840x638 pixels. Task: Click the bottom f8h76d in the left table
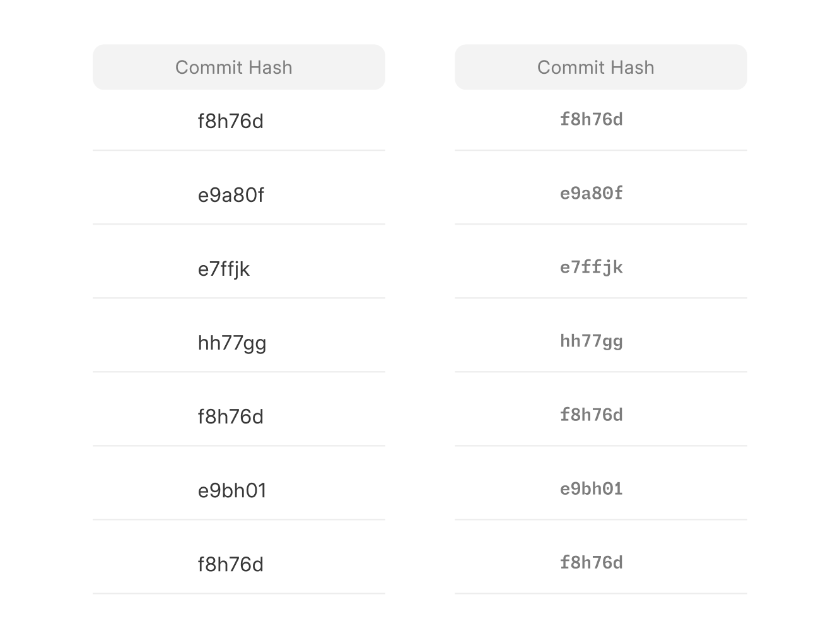230,564
